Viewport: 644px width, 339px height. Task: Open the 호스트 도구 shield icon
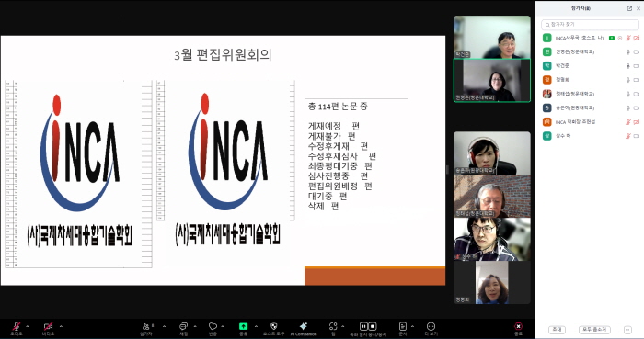click(274, 326)
